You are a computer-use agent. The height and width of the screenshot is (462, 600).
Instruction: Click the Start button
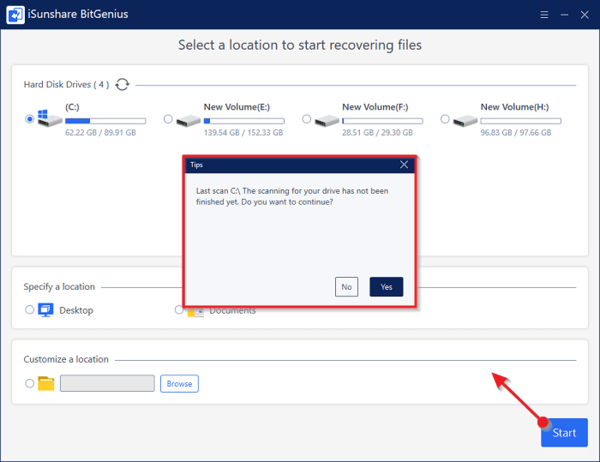[x=564, y=433]
